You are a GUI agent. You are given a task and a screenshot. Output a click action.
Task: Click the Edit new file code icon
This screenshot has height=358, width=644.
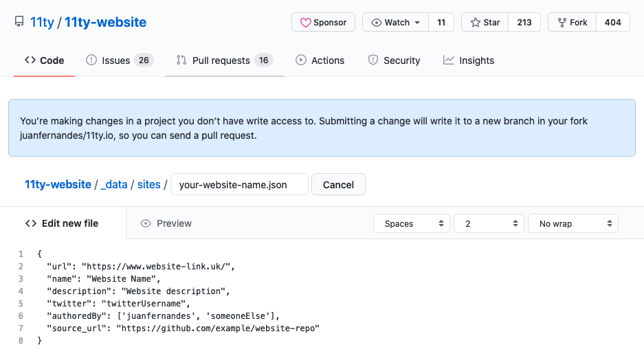pos(31,223)
